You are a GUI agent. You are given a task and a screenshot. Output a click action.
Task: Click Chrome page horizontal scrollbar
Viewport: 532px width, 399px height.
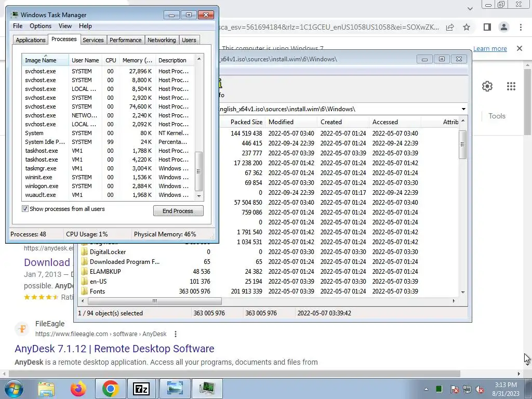pyautogui.click(x=234, y=374)
